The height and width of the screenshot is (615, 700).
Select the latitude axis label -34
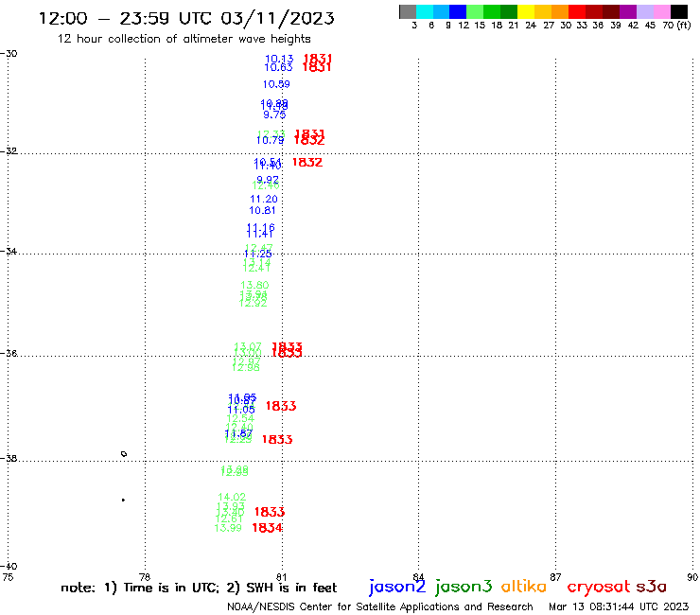tap(9, 252)
